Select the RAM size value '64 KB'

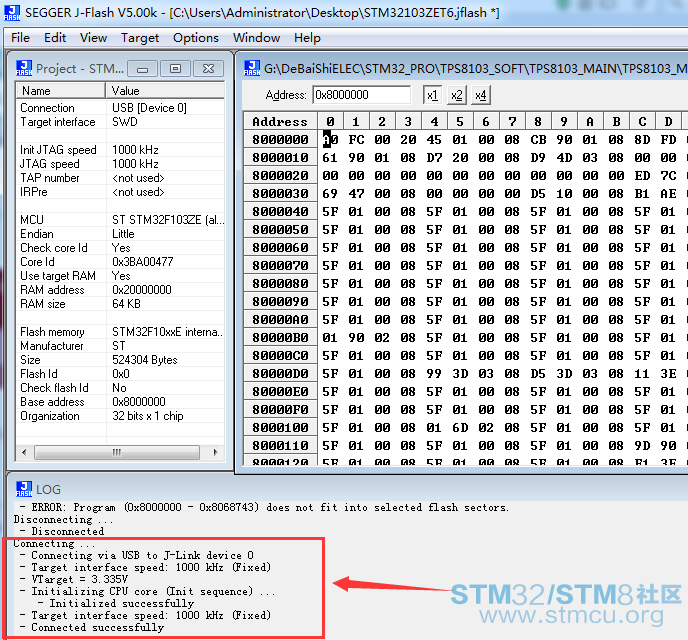coord(126,304)
